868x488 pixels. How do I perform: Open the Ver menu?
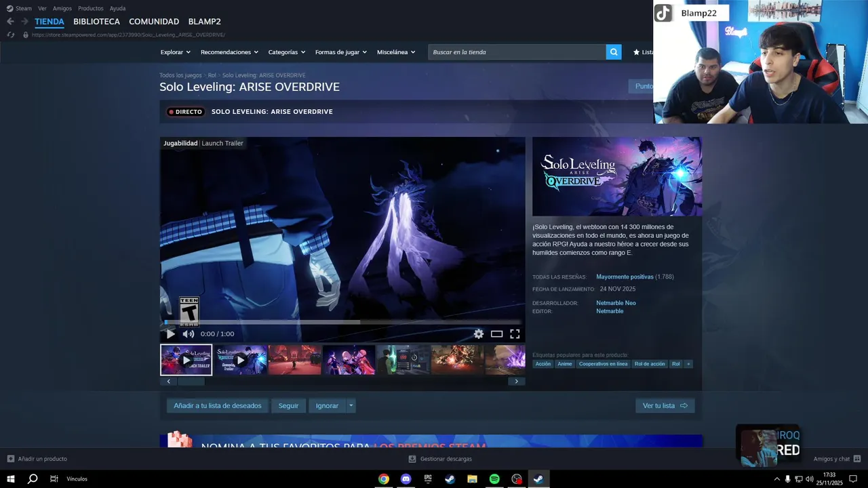tap(42, 8)
